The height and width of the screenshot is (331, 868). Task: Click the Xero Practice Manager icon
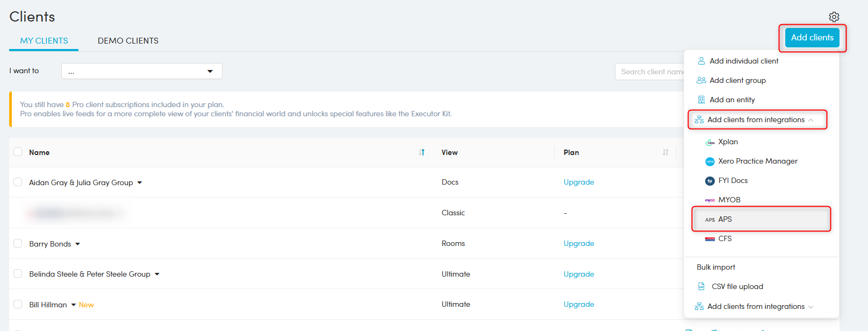(710, 161)
